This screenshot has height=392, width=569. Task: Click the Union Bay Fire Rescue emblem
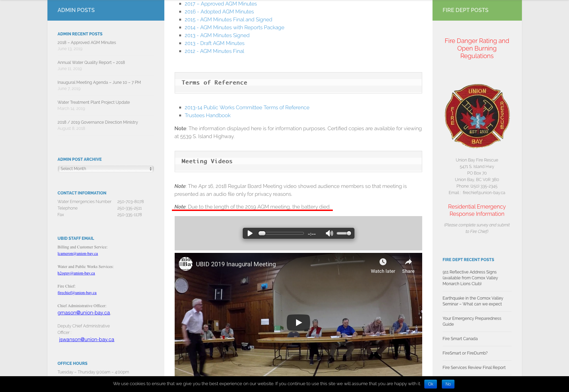pos(477,115)
